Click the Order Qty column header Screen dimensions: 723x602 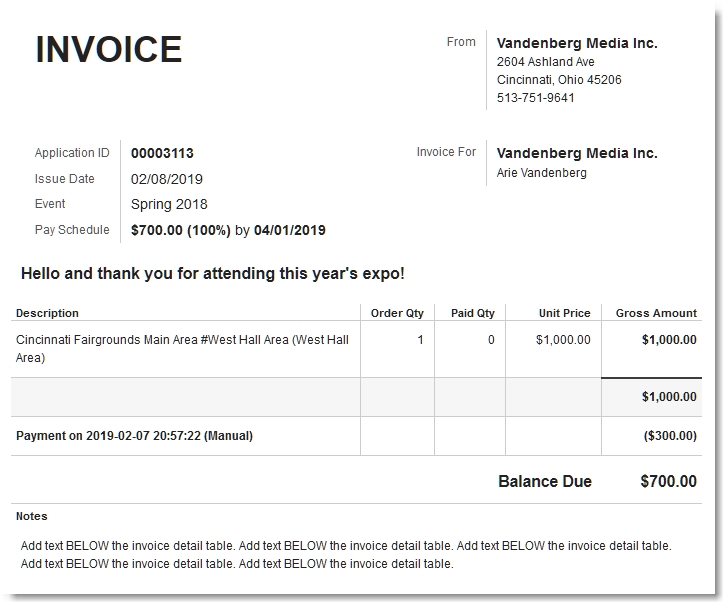(x=397, y=313)
